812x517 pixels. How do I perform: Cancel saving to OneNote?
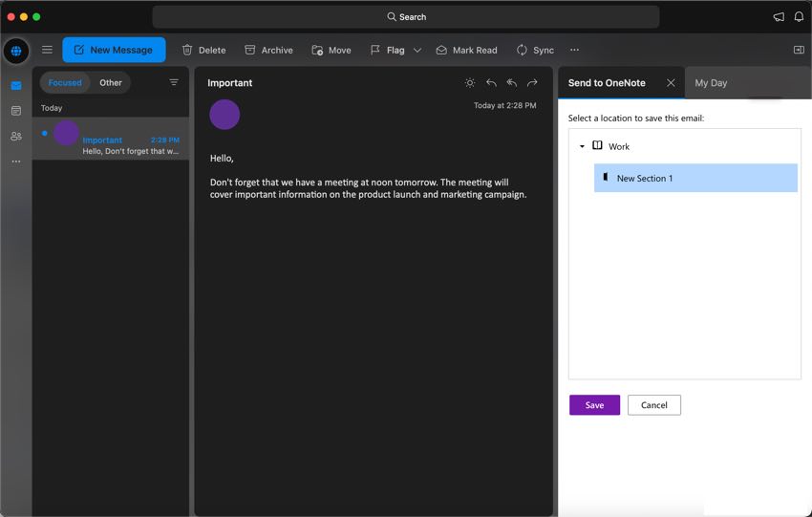coord(654,405)
